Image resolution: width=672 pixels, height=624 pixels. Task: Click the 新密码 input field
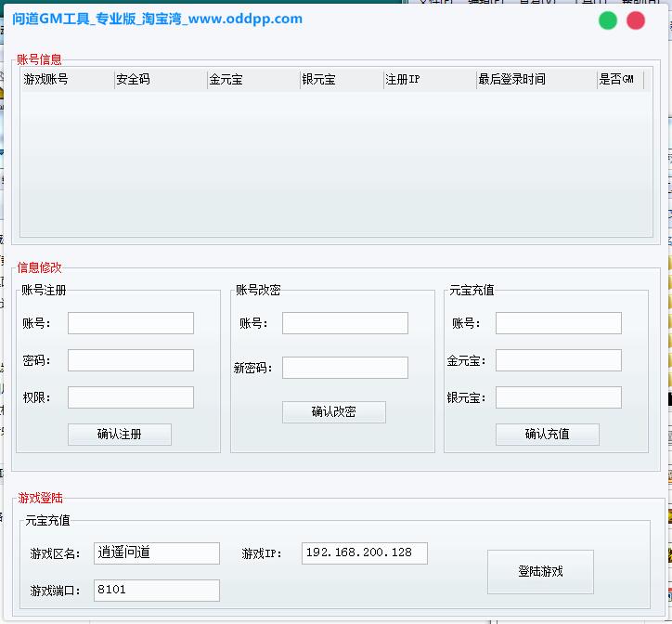[344, 368]
